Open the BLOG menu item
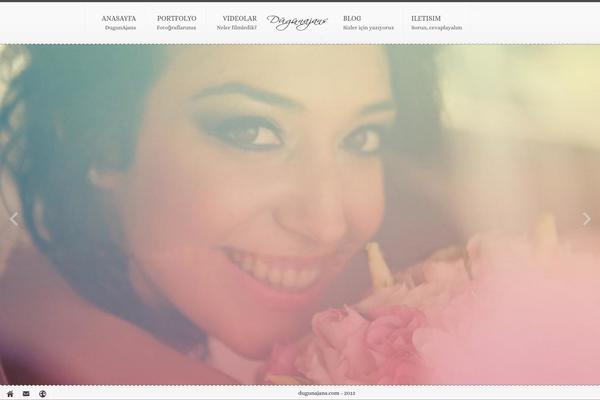Image resolution: width=600 pixels, height=400 pixels. pos(368,22)
